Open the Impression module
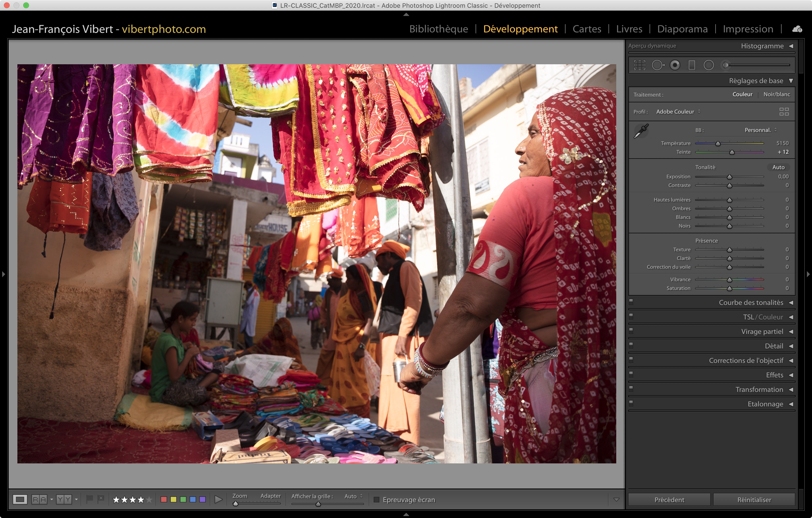The height and width of the screenshot is (518, 812). pyautogui.click(x=747, y=29)
